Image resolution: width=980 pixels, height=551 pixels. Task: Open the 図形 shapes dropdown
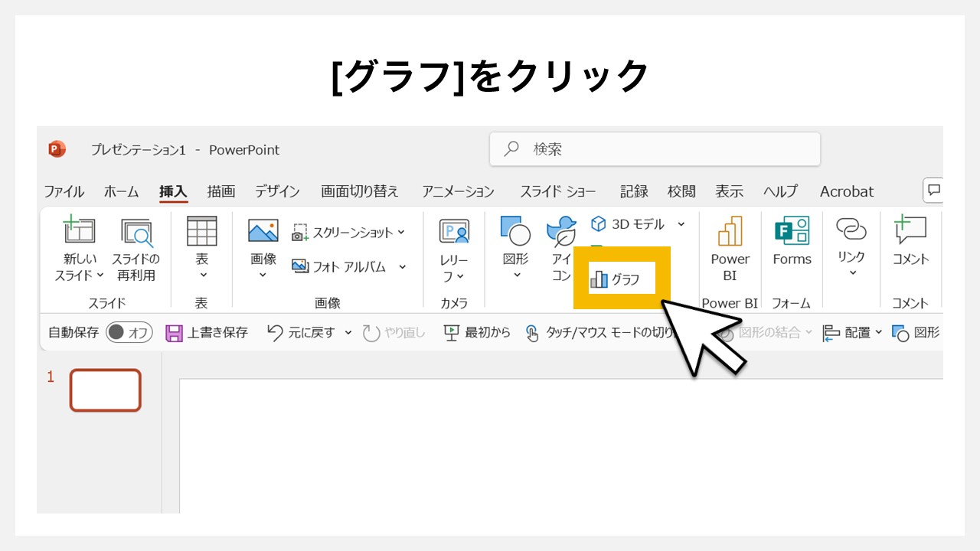[514, 246]
